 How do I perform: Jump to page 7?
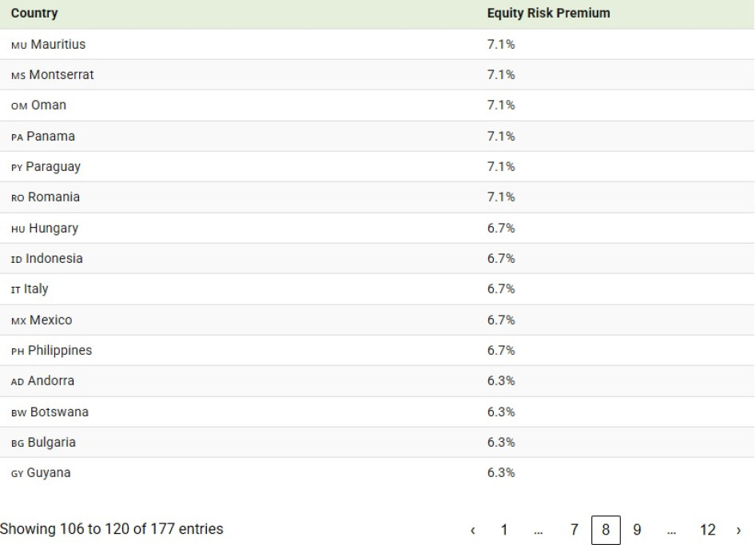[574, 530]
